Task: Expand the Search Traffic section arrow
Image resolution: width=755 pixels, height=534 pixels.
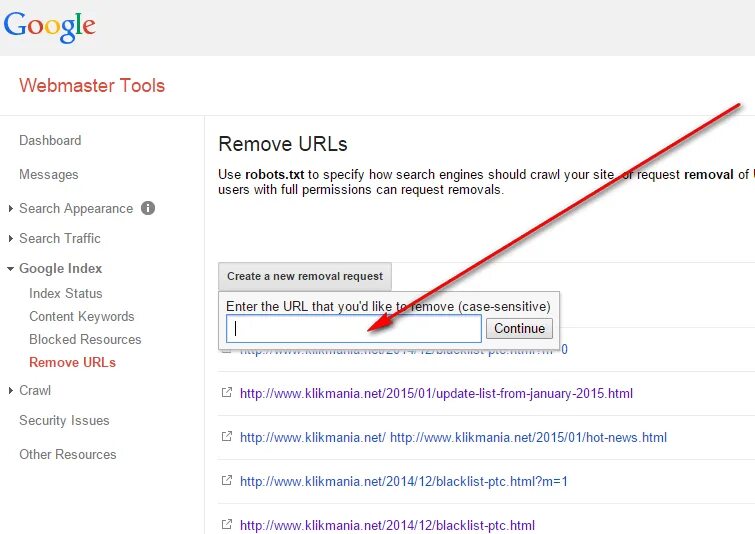Action: point(11,238)
